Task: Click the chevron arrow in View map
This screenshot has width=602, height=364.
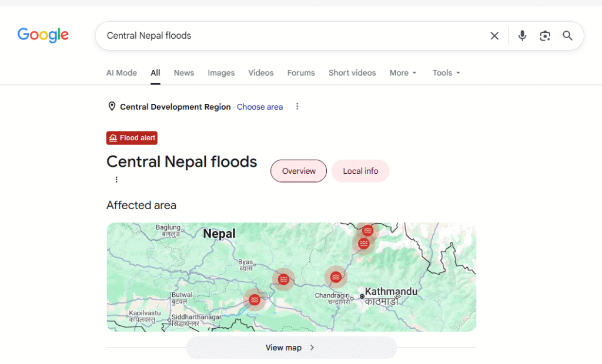Action: pos(312,348)
